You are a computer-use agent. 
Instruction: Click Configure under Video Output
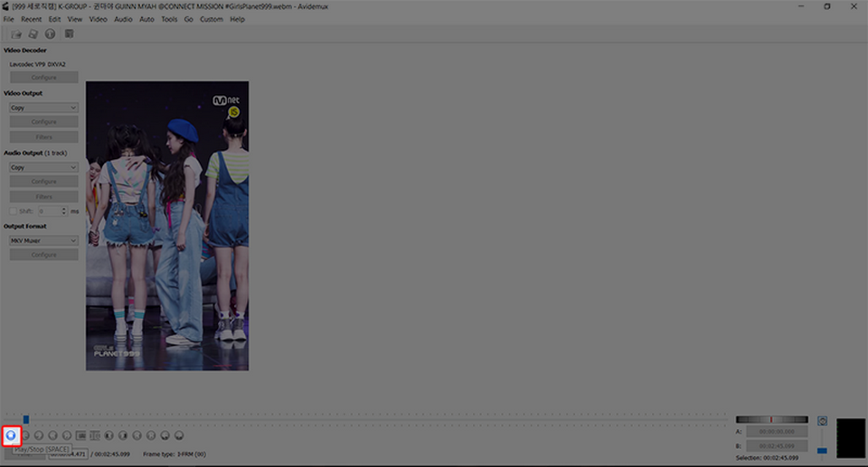pos(43,122)
